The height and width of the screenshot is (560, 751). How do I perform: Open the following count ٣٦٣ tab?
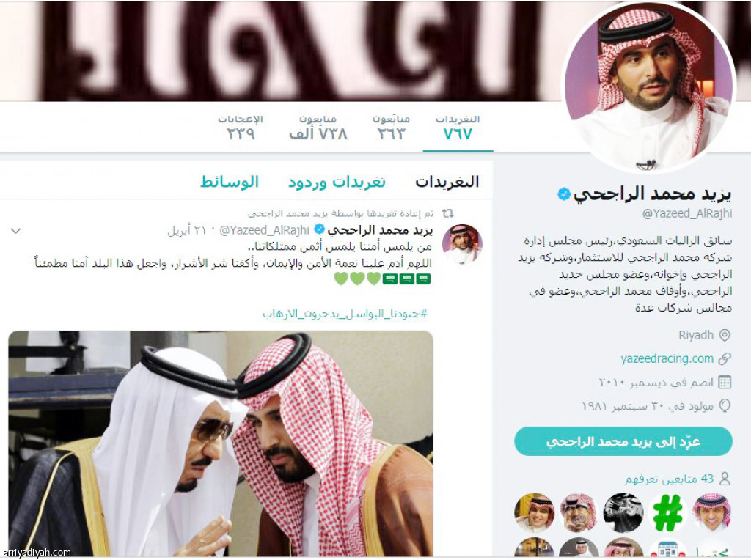(x=392, y=128)
